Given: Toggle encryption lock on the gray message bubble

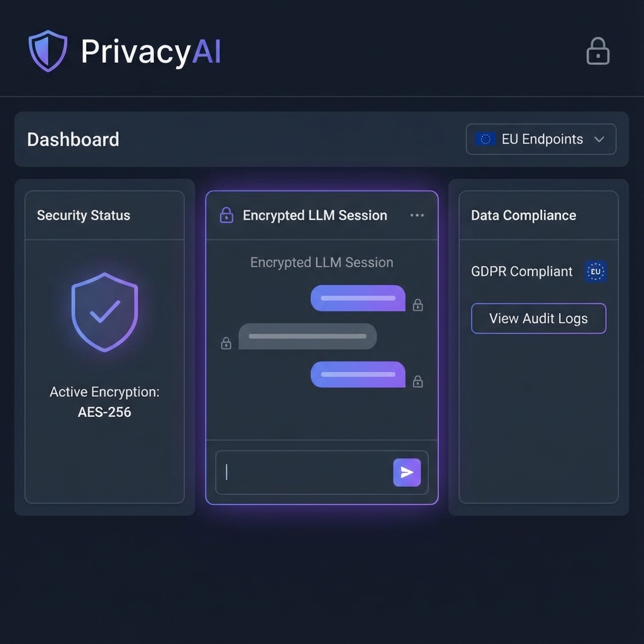Looking at the screenshot, I should coord(226,343).
